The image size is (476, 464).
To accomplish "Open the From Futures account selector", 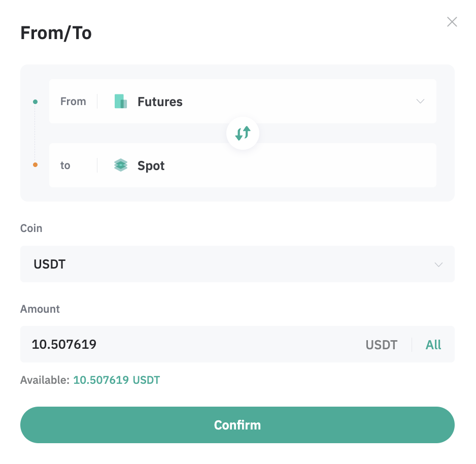I will (x=243, y=101).
